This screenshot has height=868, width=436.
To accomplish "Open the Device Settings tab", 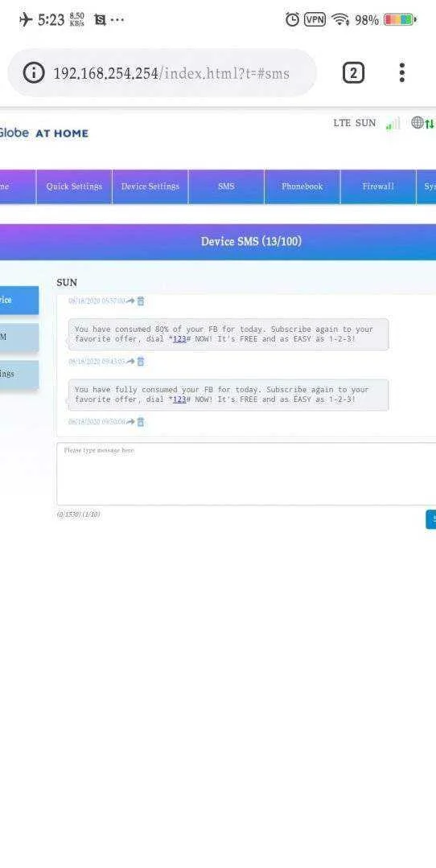I will (150, 186).
